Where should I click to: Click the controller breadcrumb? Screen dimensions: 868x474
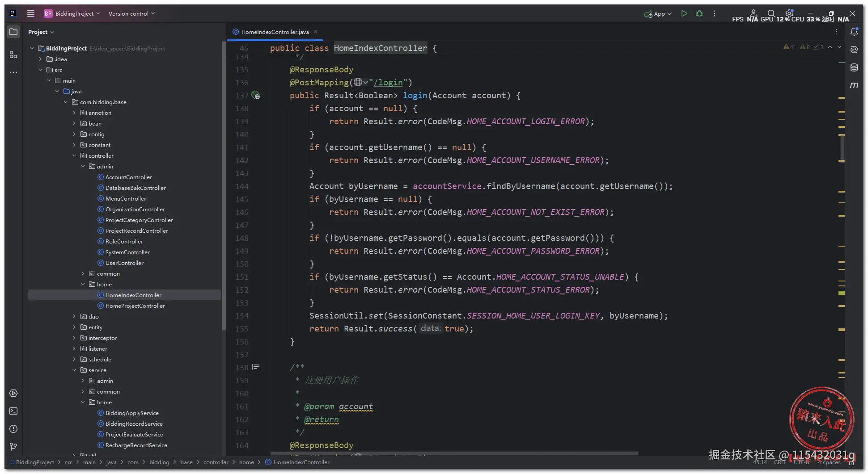(x=216, y=462)
